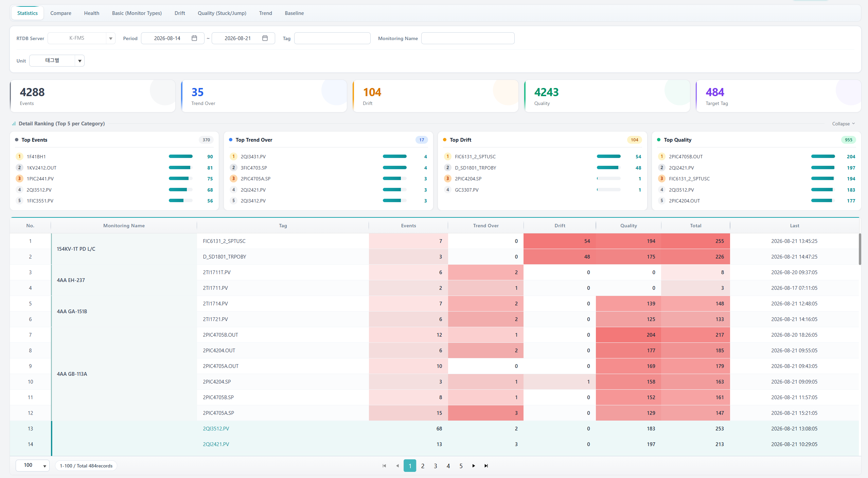The height and width of the screenshot is (478, 868).
Task: Go to page 2
Action: point(423,466)
